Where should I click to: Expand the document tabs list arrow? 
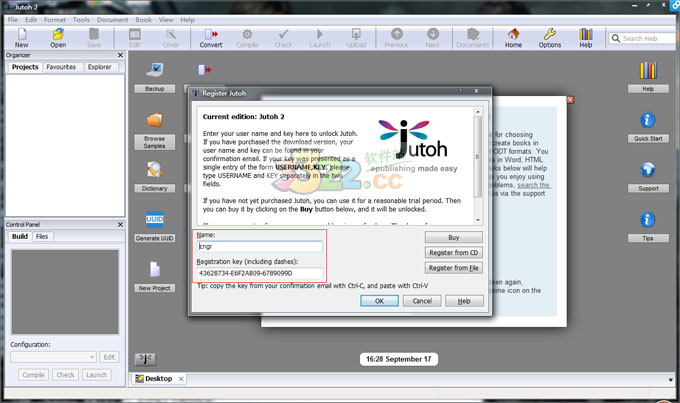pyautogui.click(x=670, y=380)
